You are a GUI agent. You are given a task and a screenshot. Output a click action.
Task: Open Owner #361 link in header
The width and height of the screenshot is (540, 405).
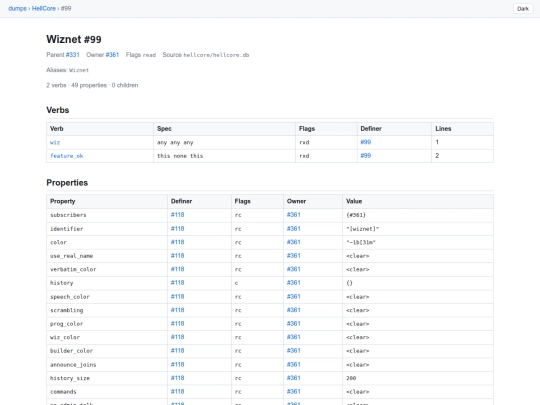pos(112,55)
